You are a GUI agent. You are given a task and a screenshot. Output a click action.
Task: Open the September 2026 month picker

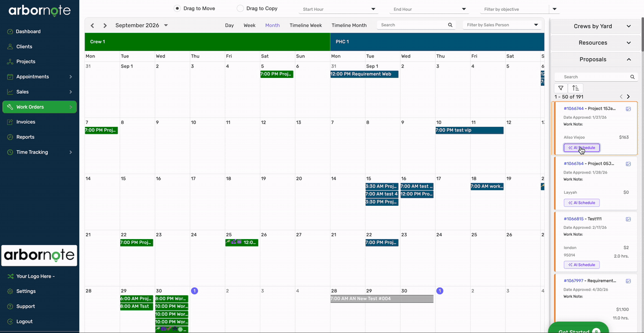click(x=142, y=25)
